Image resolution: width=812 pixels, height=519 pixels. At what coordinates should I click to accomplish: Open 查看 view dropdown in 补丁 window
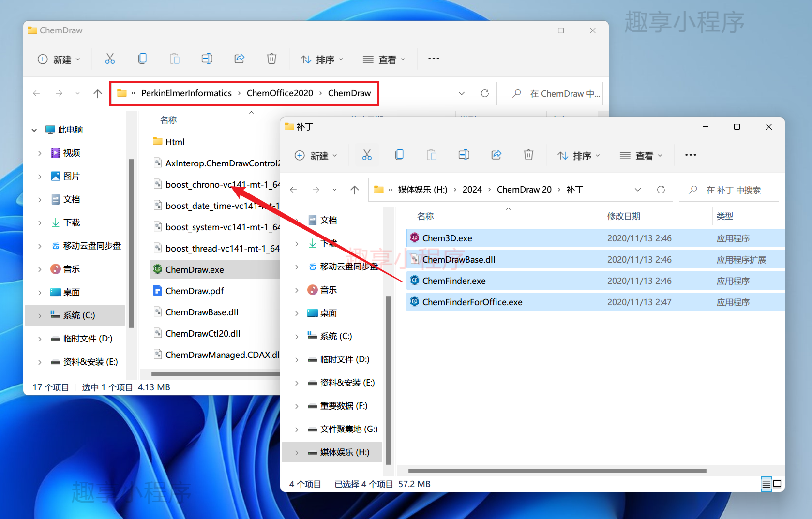[641, 155]
